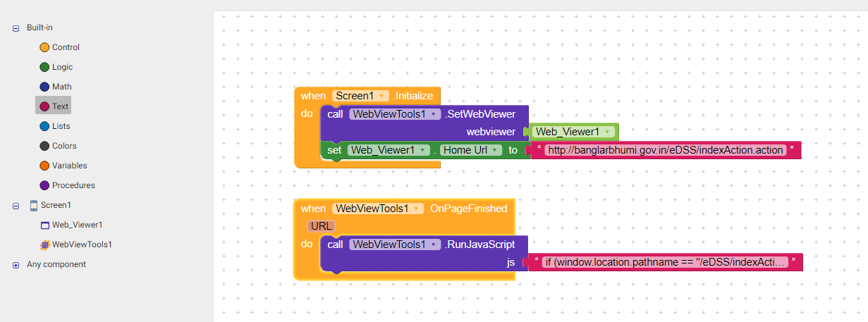Click the blue Math circle icon
Viewport: 868px width, 322px height.
click(44, 87)
